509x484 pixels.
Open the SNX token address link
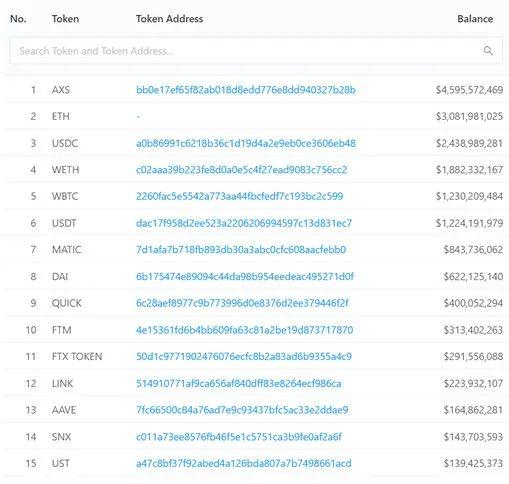(239, 437)
